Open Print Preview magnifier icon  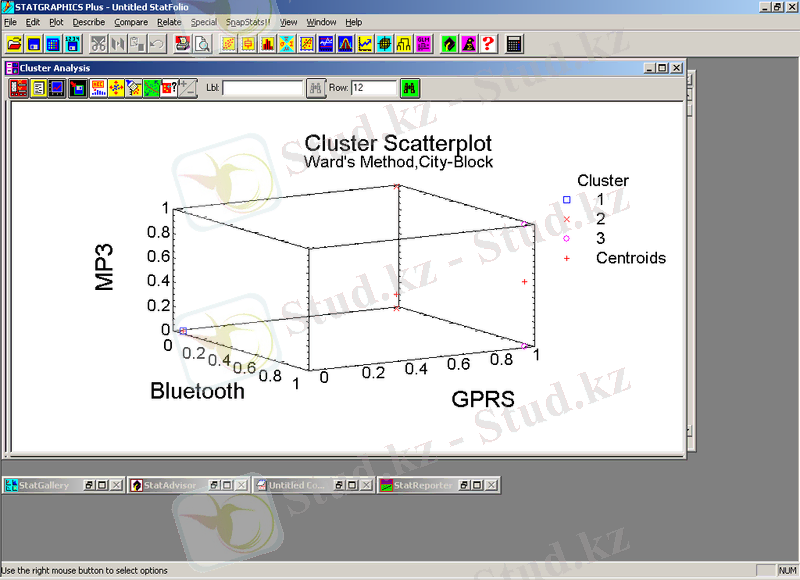point(202,44)
